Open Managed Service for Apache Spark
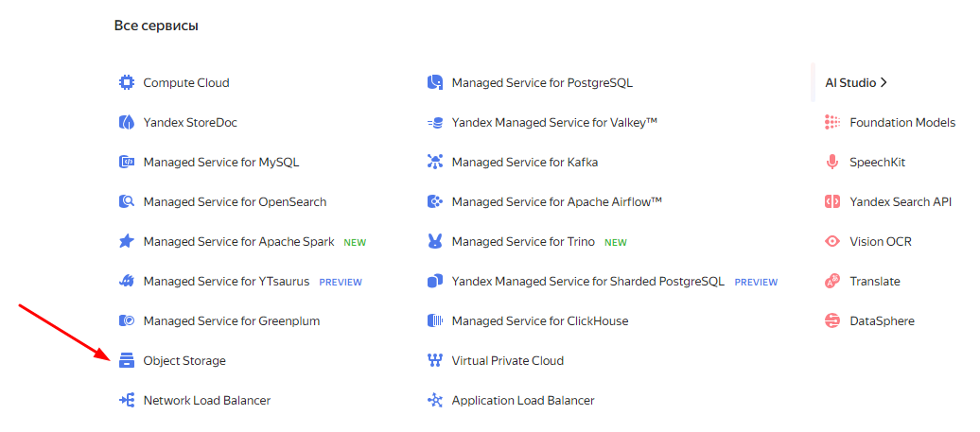Viewport: 980px width, 432px height. (x=238, y=242)
